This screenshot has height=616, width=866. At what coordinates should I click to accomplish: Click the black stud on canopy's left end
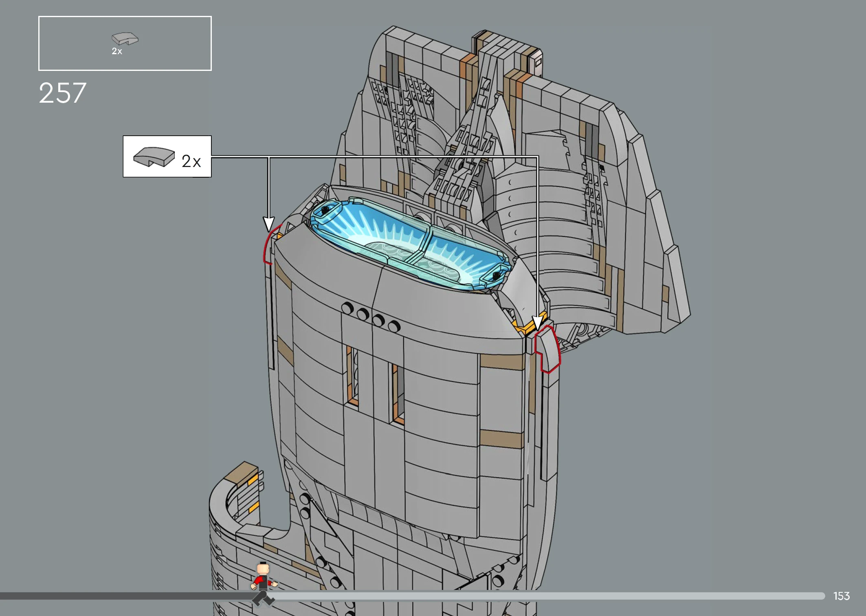(x=325, y=210)
